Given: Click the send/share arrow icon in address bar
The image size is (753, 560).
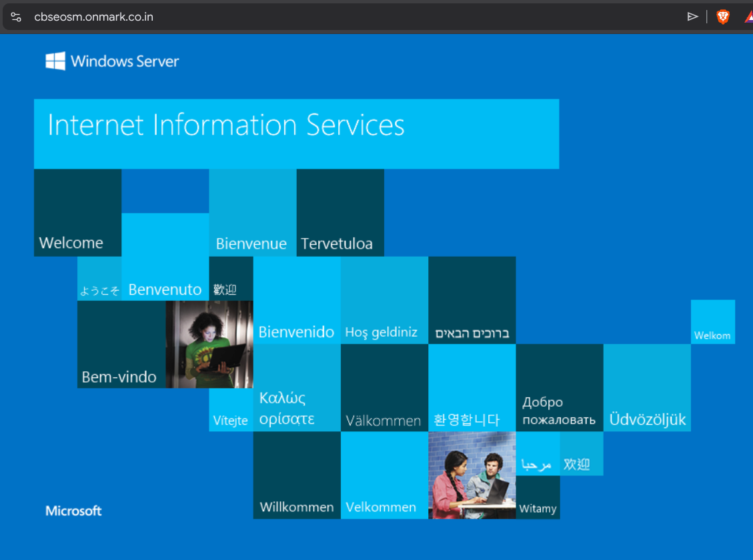Looking at the screenshot, I should coord(692,17).
